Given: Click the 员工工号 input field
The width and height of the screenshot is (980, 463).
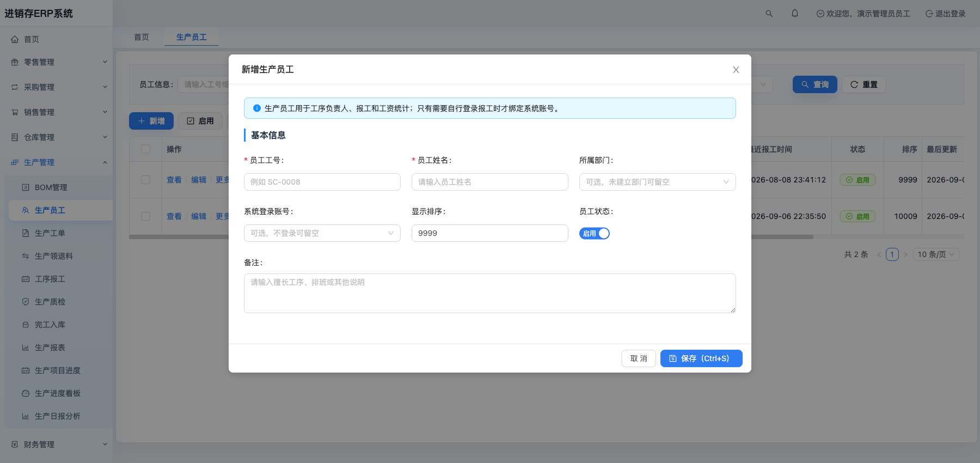Looking at the screenshot, I should (x=322, y=182).
